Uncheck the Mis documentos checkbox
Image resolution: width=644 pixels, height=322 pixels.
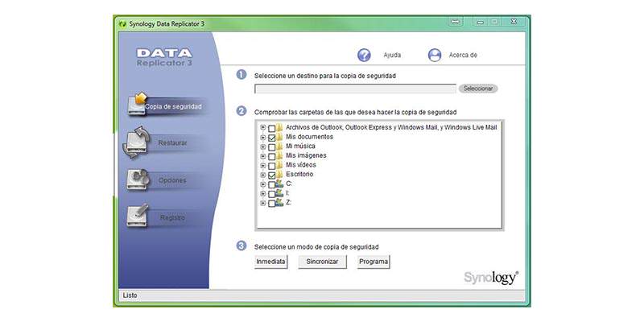tap(271, 138)
